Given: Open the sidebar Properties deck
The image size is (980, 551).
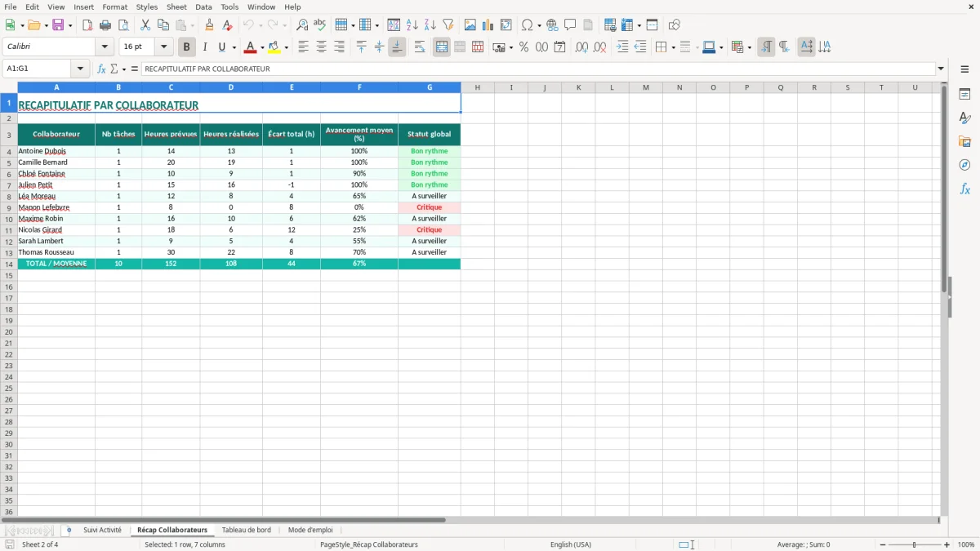Looking at the screenshot, I should [964, 94].
